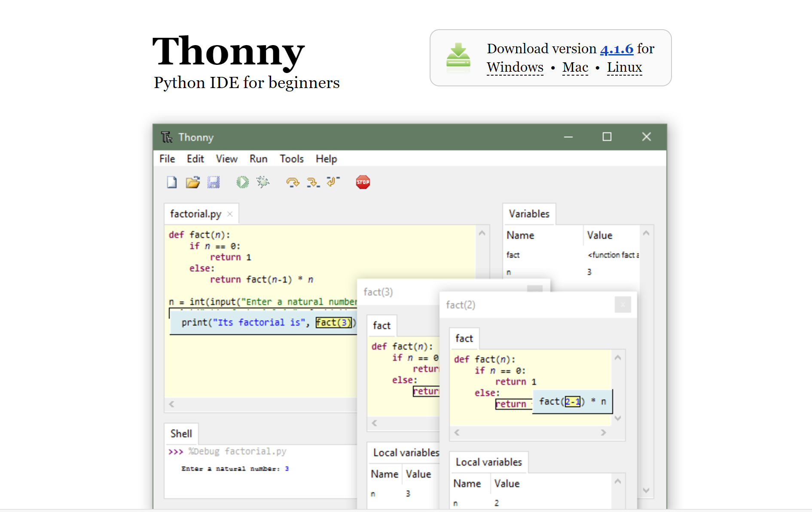812x512 pixels.
Task: Stop execution with the red STOP icon
Action: pyautogui.click(x=363, y=182)
